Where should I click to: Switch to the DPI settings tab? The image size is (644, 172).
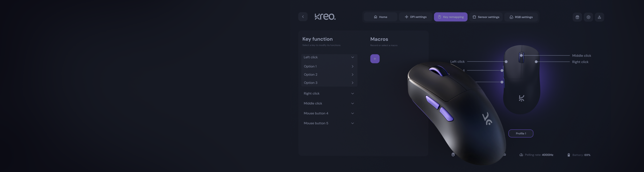pyautogui.click(x=415, y=17)
